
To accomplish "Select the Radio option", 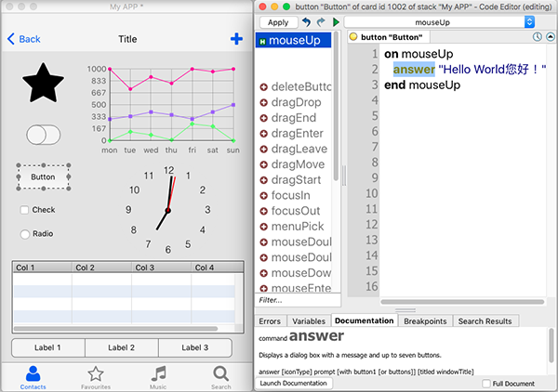I will click(x=25, y=233).
